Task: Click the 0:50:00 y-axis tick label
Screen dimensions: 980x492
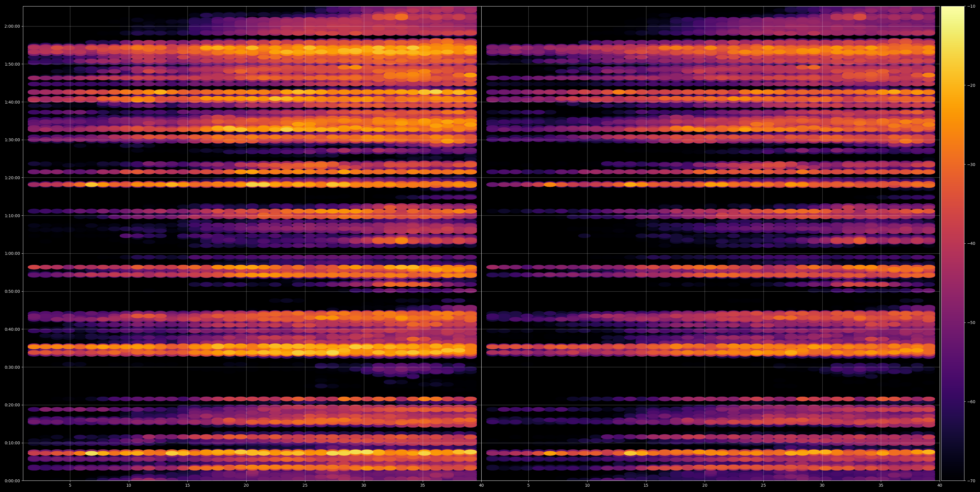Action: pyautogui.click(x=13, y=292)
